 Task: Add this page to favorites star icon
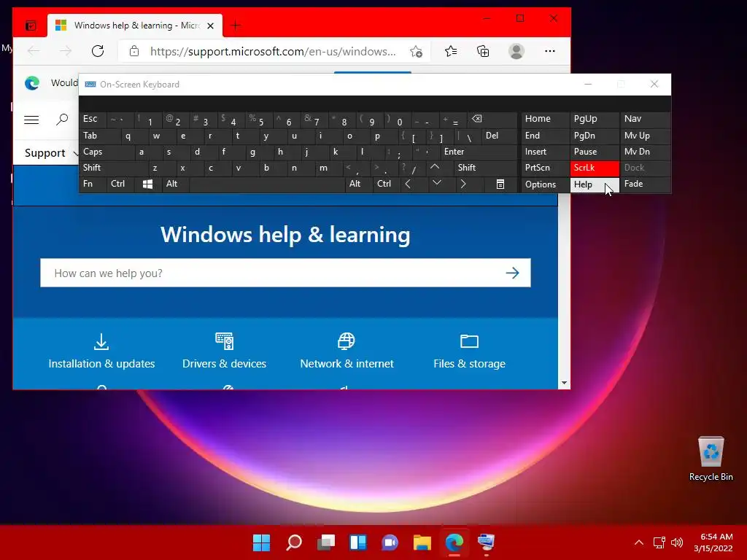[x=417, y=52]
